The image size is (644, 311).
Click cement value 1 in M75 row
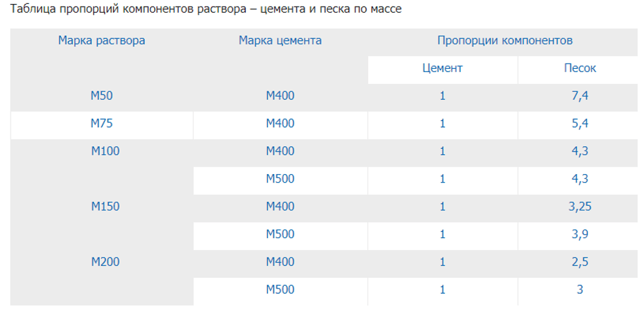tap(442, 124)
